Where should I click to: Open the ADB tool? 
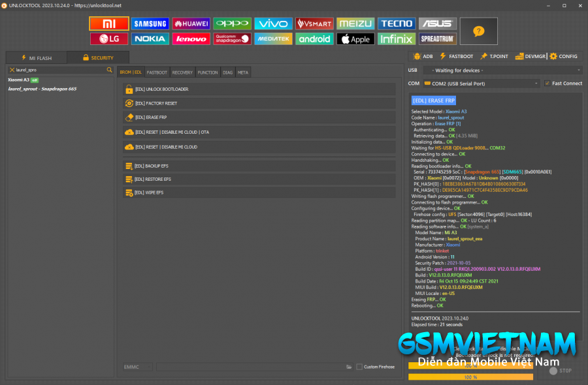tap(423, 56)
